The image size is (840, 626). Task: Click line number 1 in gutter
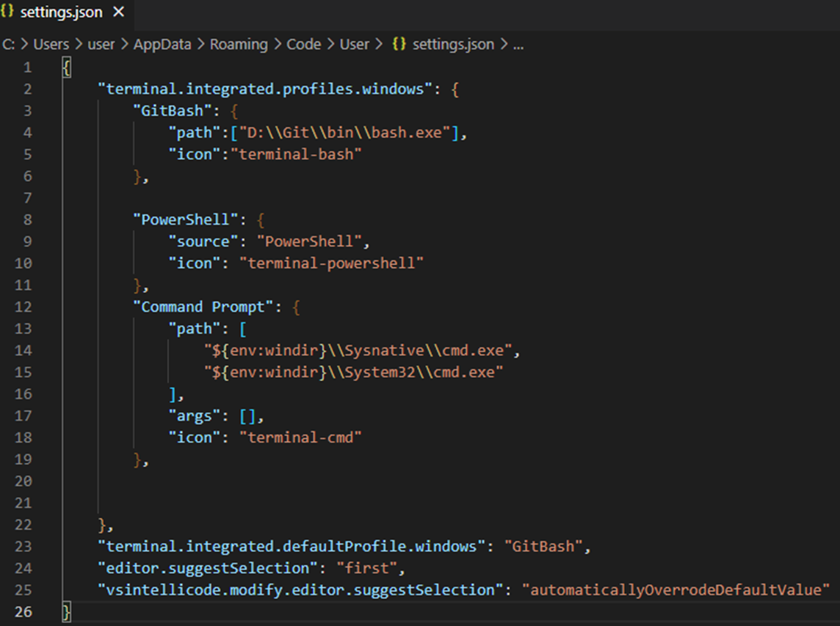(27, 68)
